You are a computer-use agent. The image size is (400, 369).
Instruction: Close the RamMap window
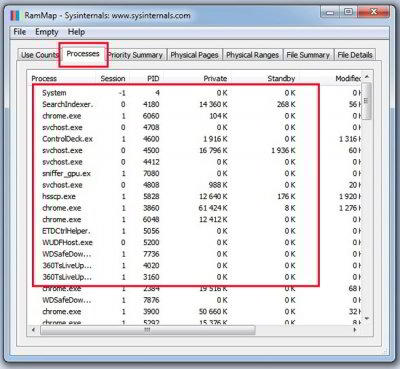point(373,12)
